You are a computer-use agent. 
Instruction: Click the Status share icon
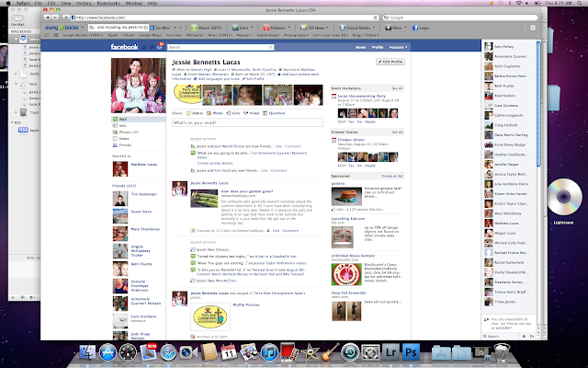pos(189,113)
